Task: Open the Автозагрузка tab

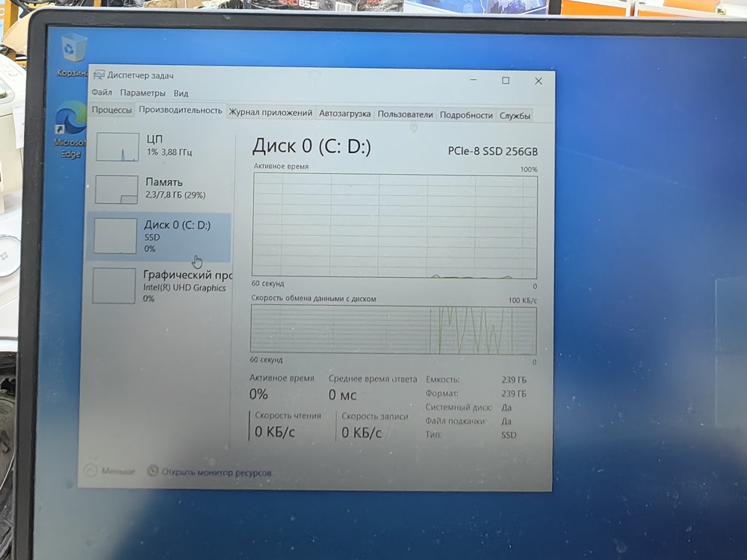Action: pos(344,113)
